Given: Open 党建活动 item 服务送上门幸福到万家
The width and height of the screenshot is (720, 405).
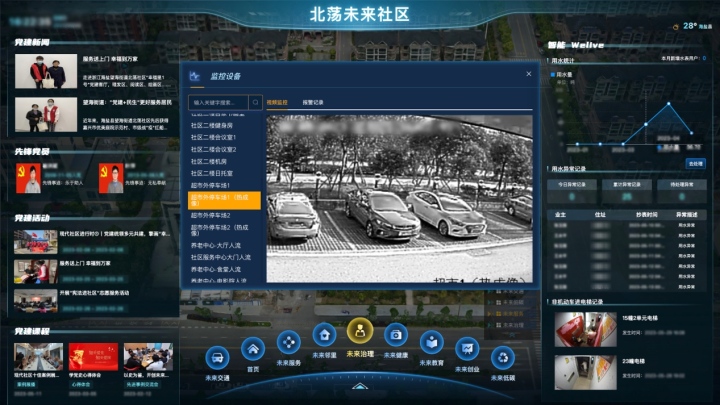Looking at the screenshot, I should click(85, 263).
